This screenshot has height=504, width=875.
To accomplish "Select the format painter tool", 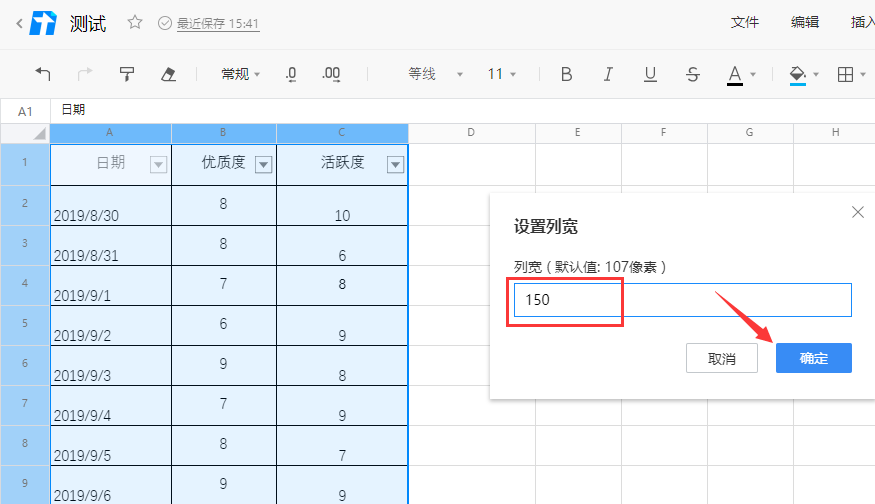I will (x=127, y=74).
